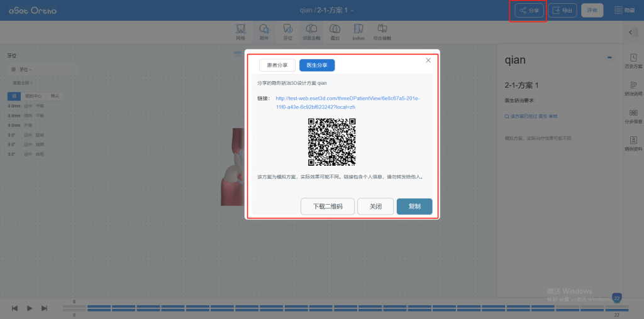Image resolution: width=644 pixels, height=319 pixels.
Task: Click the eSet Ortho logo
Action: pyautogui.click(x=33, y=11)
